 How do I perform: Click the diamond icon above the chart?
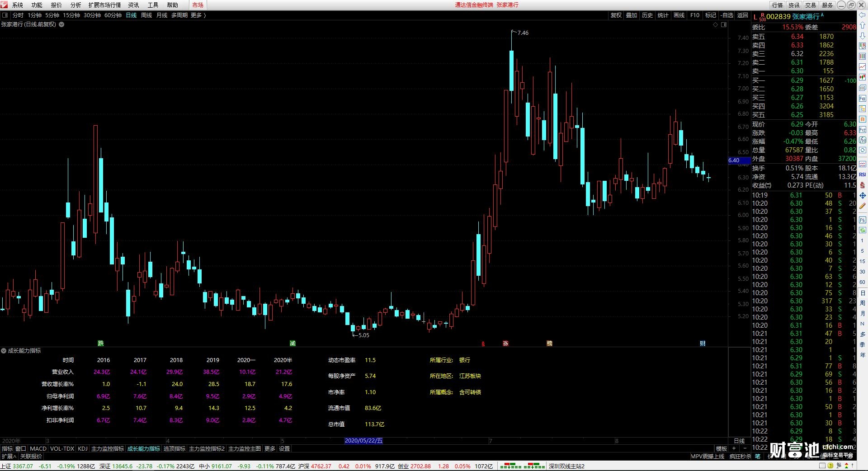click(x=716, y=24)
